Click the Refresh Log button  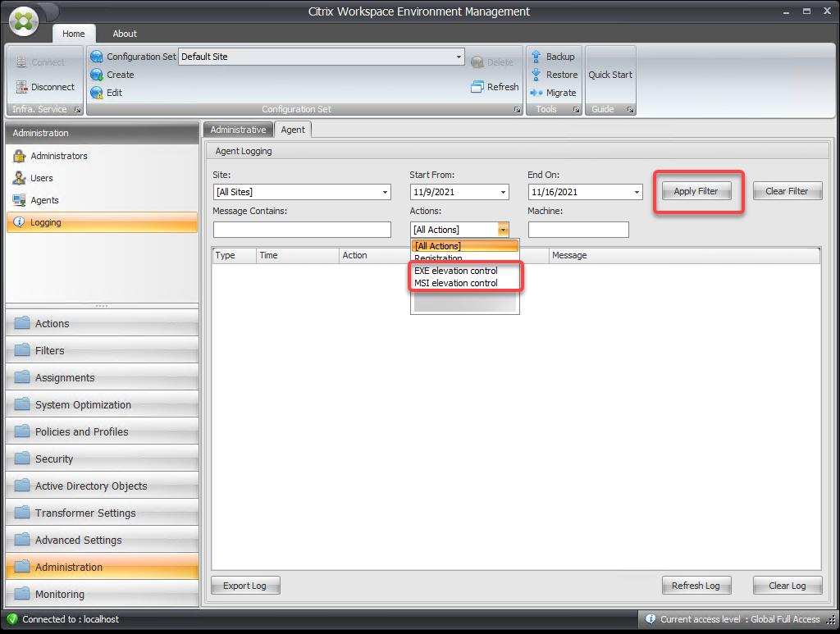coord(696,586)
